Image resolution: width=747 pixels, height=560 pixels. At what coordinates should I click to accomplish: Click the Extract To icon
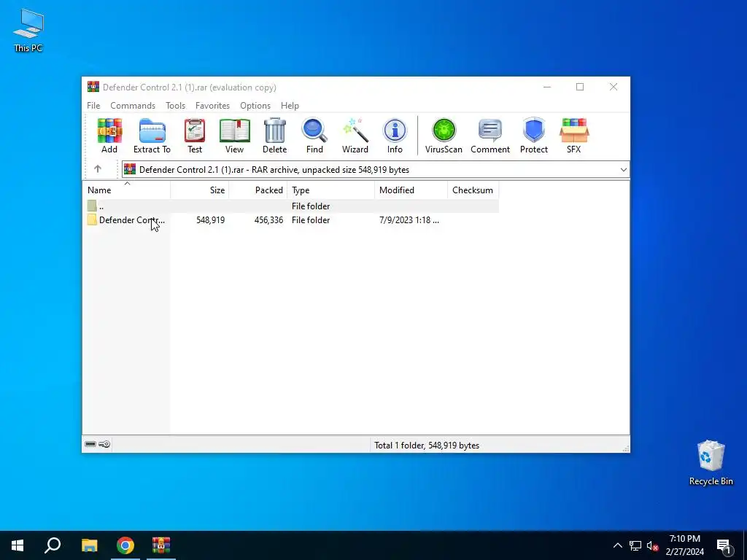(x=152, y=136)
